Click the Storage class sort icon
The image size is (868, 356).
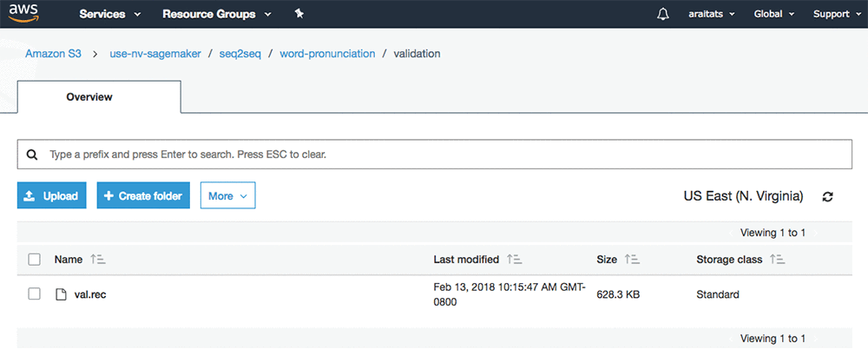[777, 260]
